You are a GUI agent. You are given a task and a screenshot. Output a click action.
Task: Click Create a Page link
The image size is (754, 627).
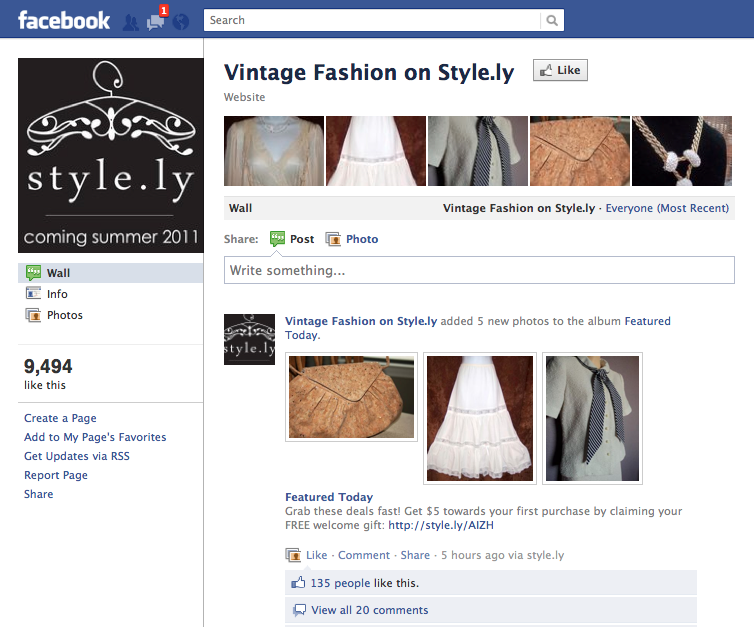click(60, 418)
